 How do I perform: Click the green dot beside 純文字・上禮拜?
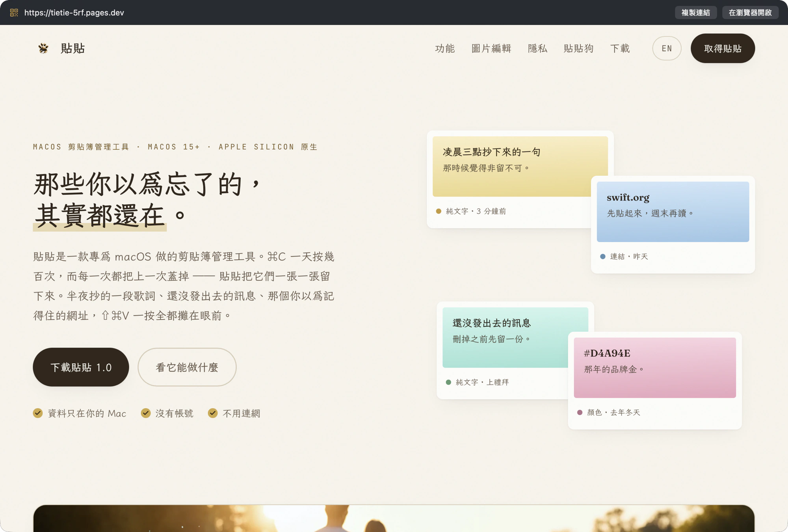pos(448,382)
